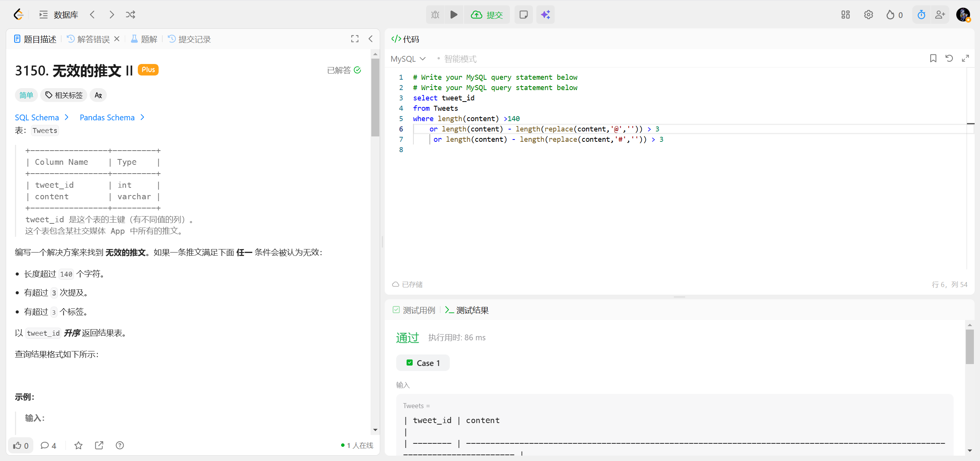Viewport: 980px width, 461px height.
Task: Open the AI sparkle assistant
Action: (x=545, y=15)
